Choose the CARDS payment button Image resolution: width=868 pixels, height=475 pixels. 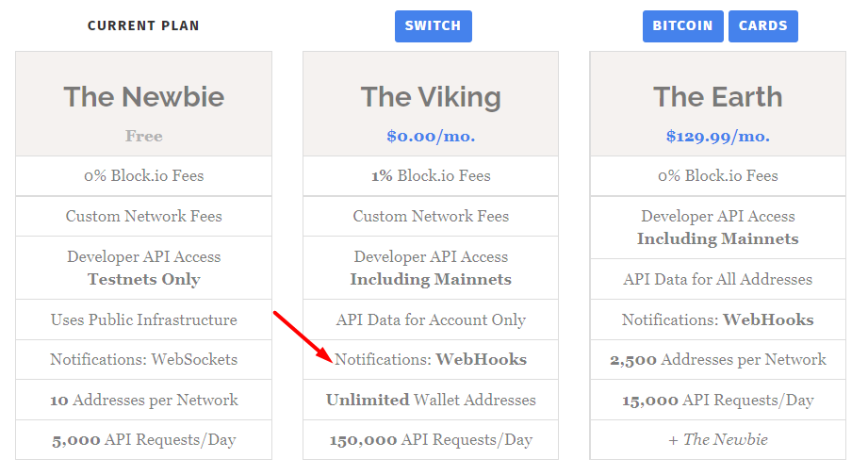(762, 26)
